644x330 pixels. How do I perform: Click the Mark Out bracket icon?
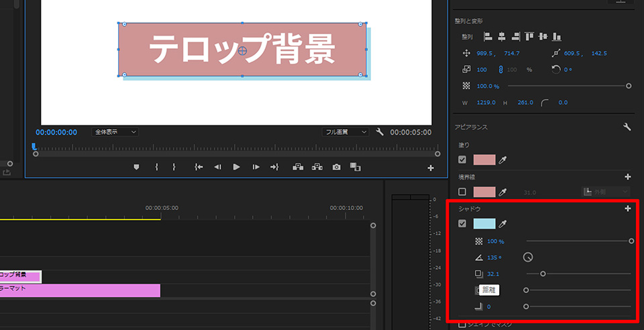[174, 167]
